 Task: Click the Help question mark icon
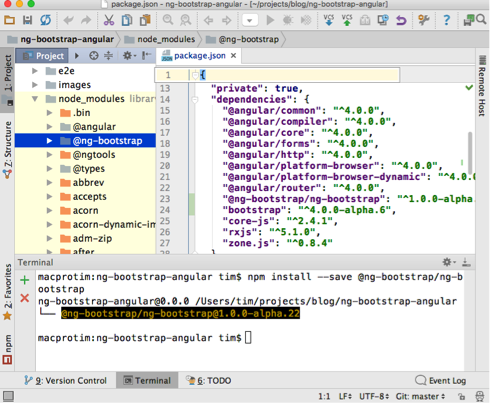click(x=446, y=20)
